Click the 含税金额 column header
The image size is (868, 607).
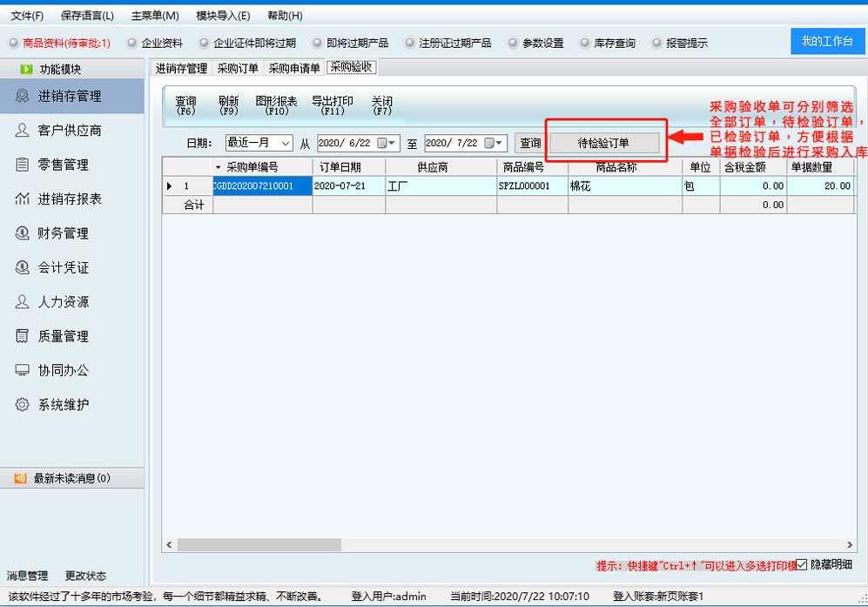click(x=753, y=167)
